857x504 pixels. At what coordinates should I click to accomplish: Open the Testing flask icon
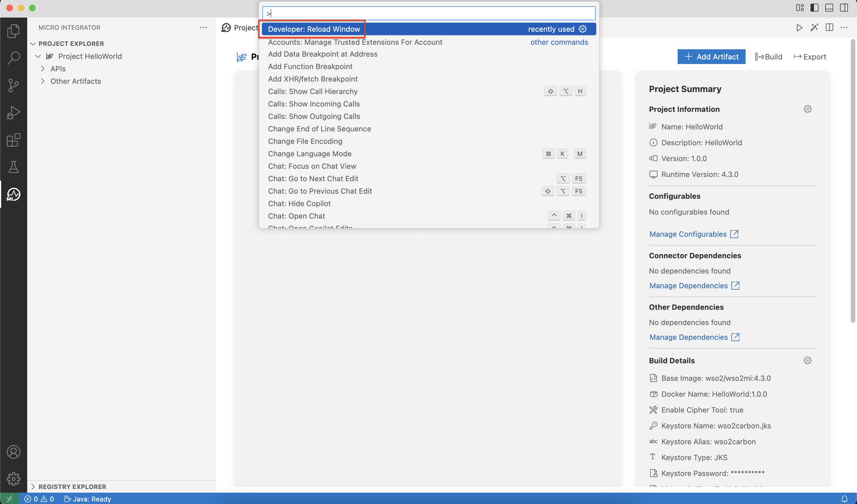tap(14, 167)
